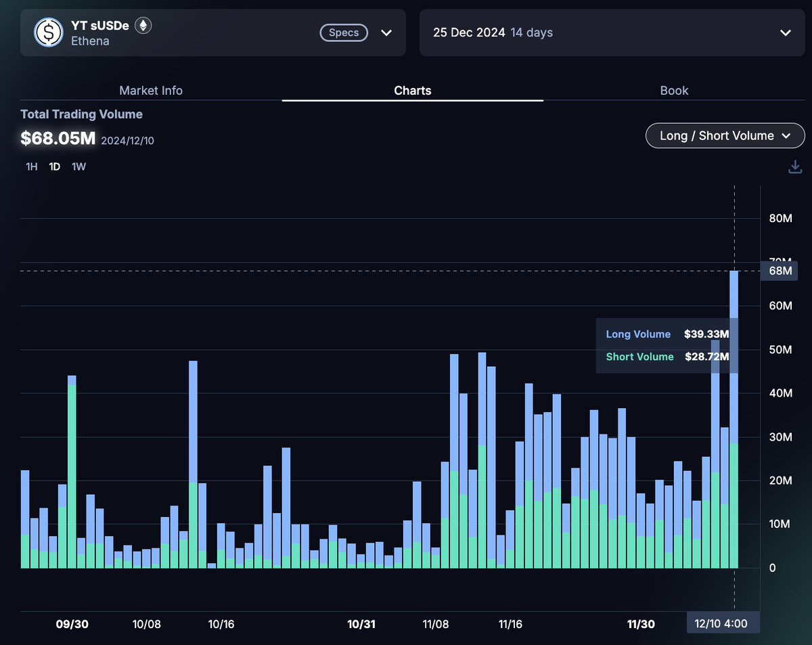
Task: Click the $68.05M total volume value
Action: pyautogui.click(x=58, y=138)
